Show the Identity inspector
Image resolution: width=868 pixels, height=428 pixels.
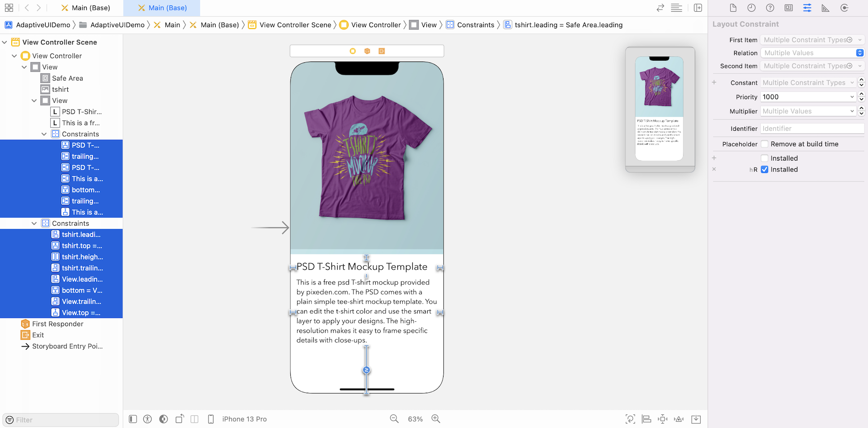[788, 8]
